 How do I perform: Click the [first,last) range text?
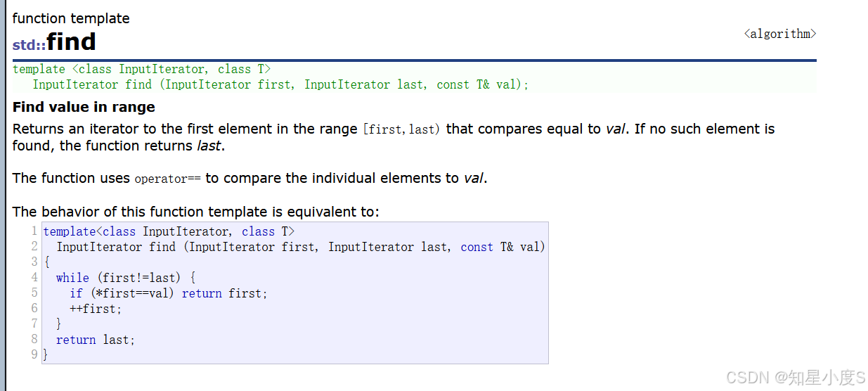[x=401, y=129]
